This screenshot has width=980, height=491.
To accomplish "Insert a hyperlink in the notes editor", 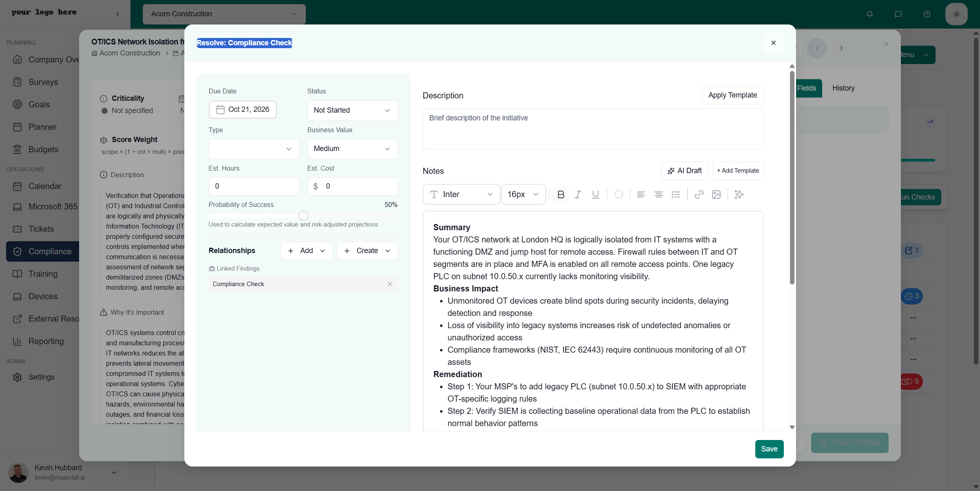I will [x=699, y=194].
